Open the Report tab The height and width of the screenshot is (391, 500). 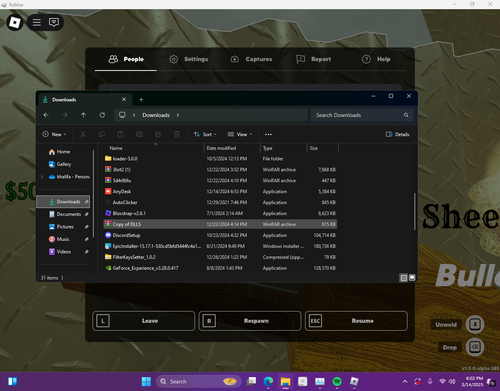pyautogui.click(x=314, y=59)
